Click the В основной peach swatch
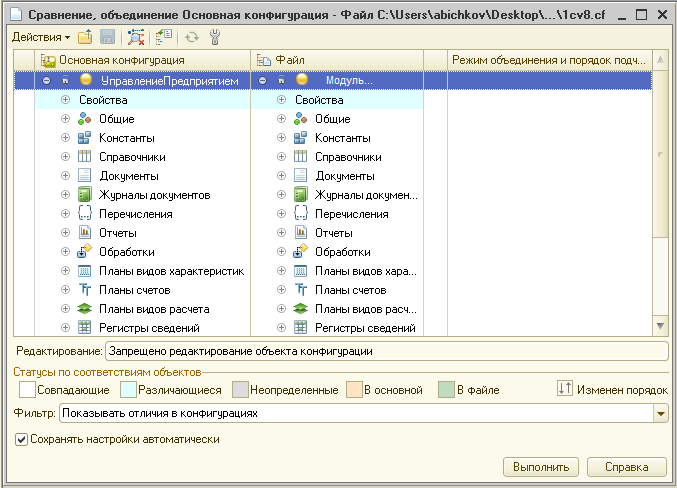This screenshot has height=488, width=677. coord(354,390)
